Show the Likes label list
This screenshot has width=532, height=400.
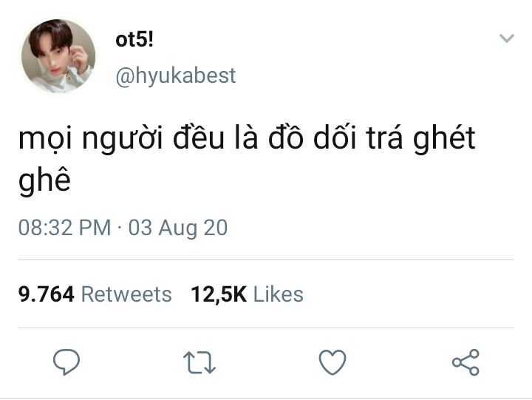coord(279,294)
